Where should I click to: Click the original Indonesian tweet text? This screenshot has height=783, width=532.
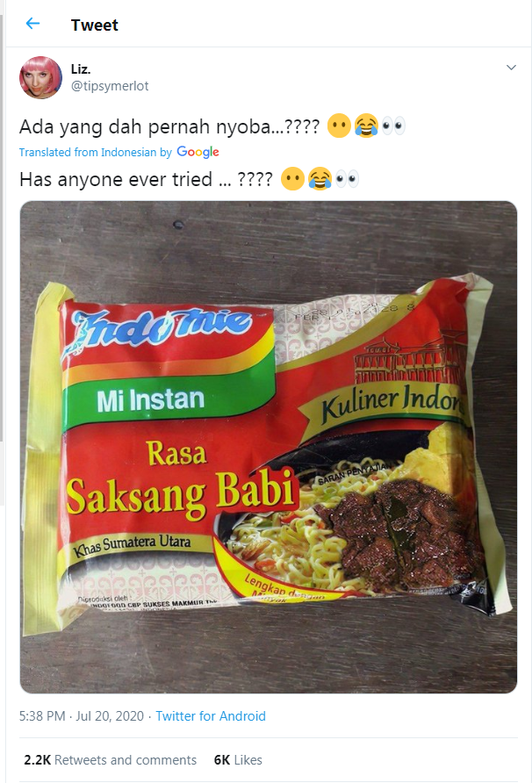pos(169,126)
